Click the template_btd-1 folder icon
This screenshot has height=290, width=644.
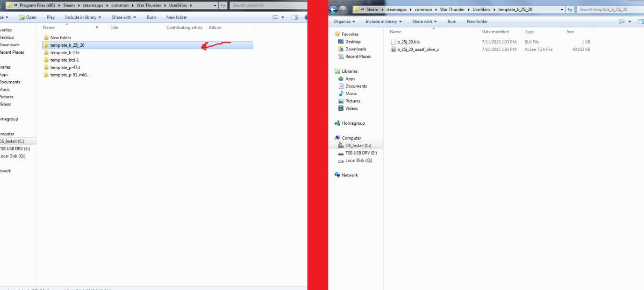click(46, 60)
